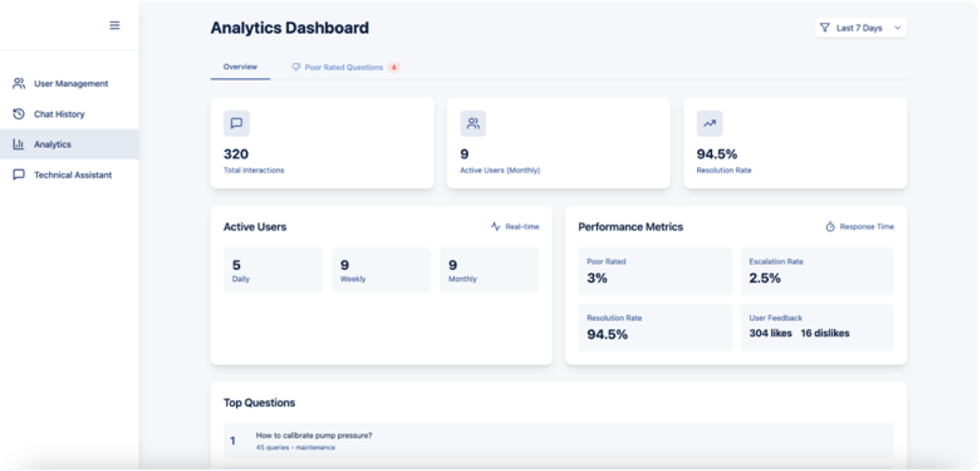
Task: Click the speech bubble icon on Total Interactions
Action: [x=237, y=123]
